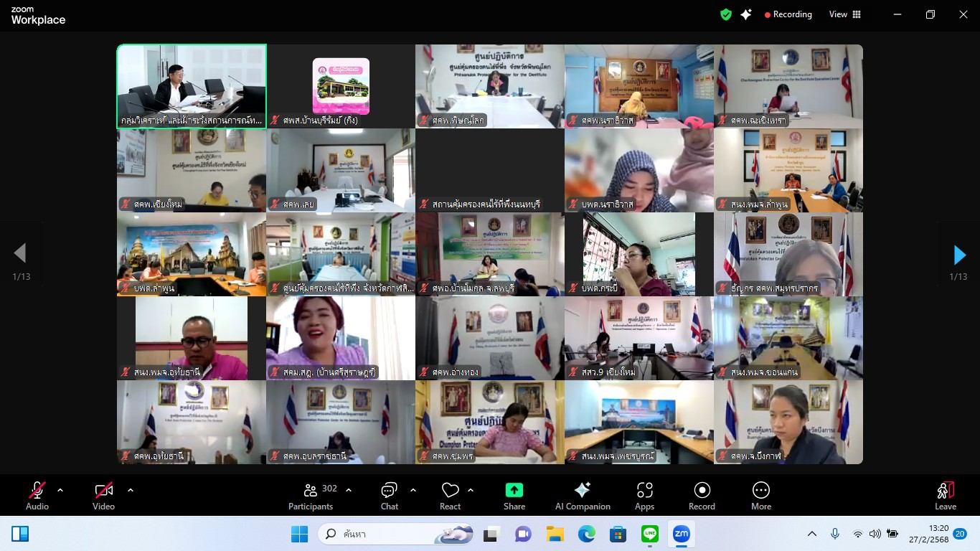
Task: Expand the Audio settings arrow
Action: 60,490
